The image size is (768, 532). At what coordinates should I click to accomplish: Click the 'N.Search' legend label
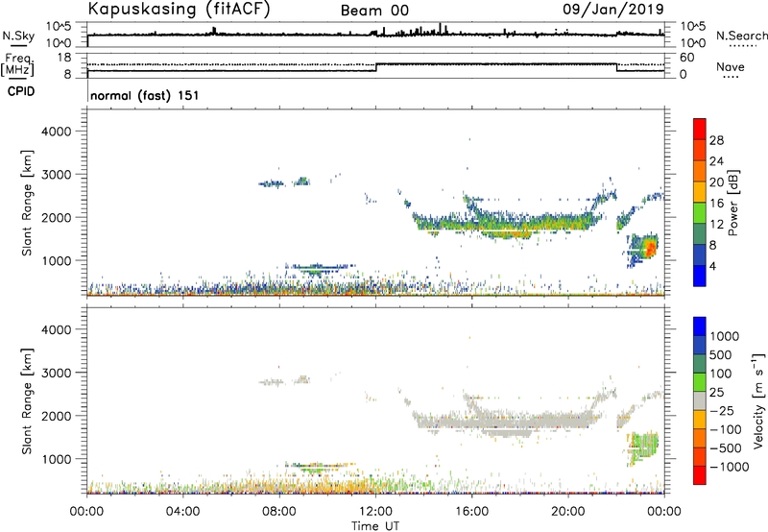pos(742,36)
